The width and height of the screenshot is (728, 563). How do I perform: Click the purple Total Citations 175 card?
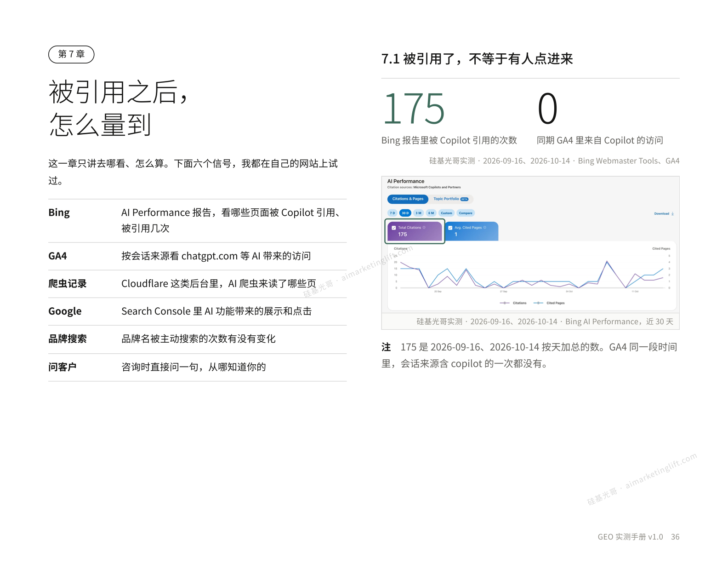click(415, 231)
